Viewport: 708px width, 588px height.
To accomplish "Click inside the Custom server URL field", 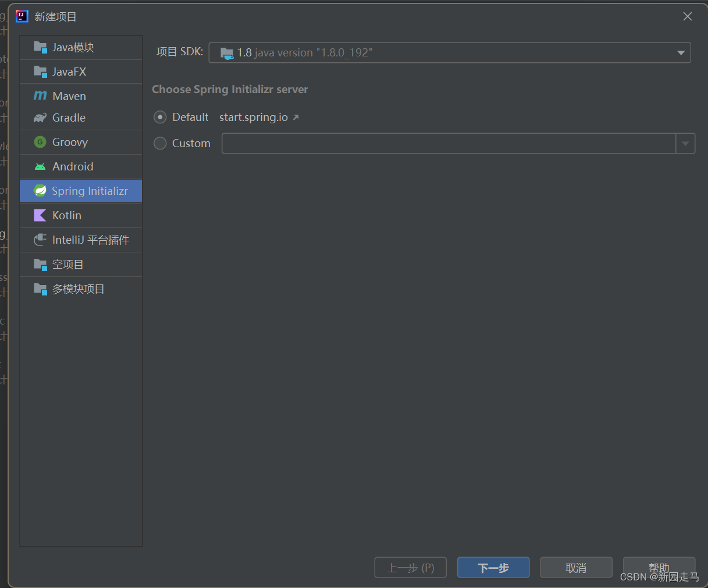I will coord(449,144).
